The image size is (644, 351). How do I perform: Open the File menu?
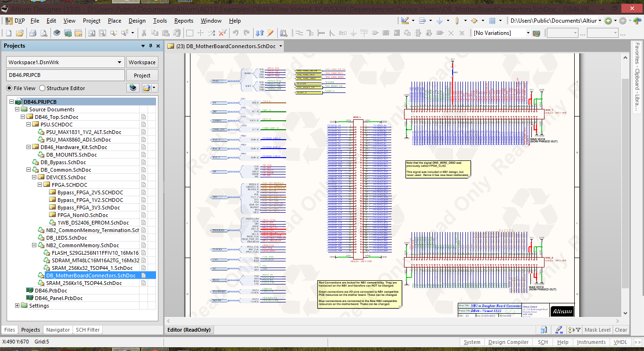[35, 21]
